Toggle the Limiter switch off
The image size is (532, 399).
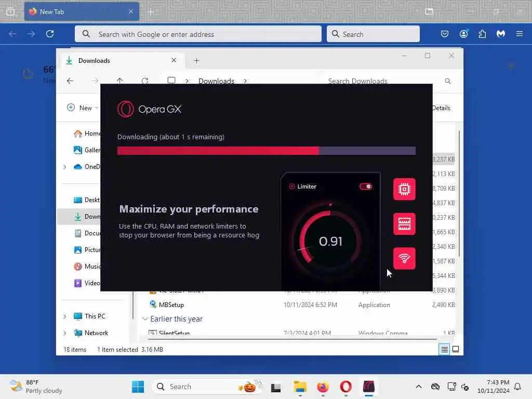pos(366,187)
